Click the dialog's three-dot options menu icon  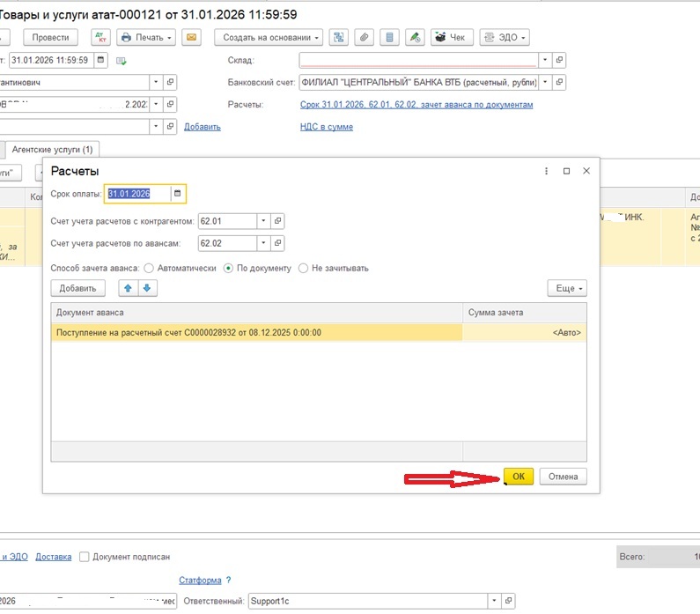(547, 171)
